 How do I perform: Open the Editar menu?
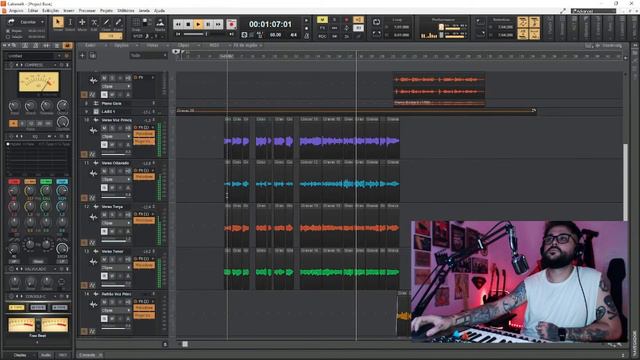pos(33,11)
